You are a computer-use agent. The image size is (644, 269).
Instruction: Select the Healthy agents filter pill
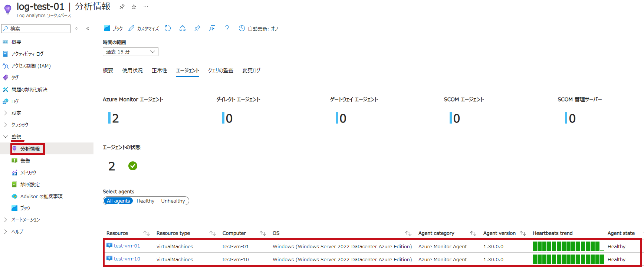pos(145,201)
